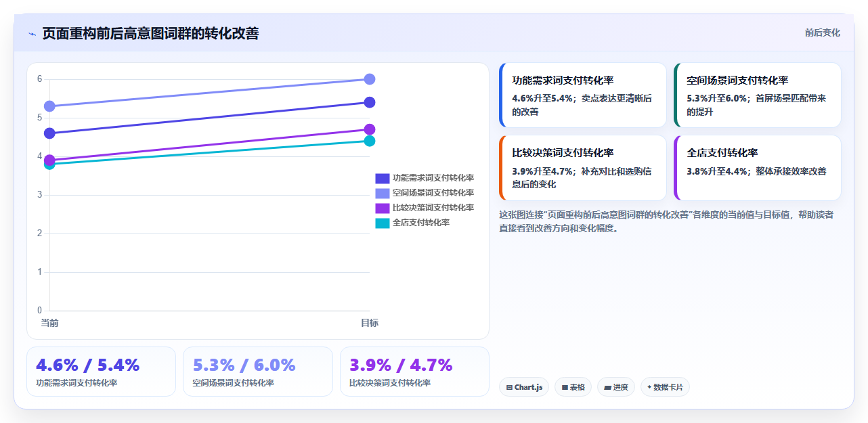Toggle 空间场景词支付转化率 legend color box

coord(383,193)
